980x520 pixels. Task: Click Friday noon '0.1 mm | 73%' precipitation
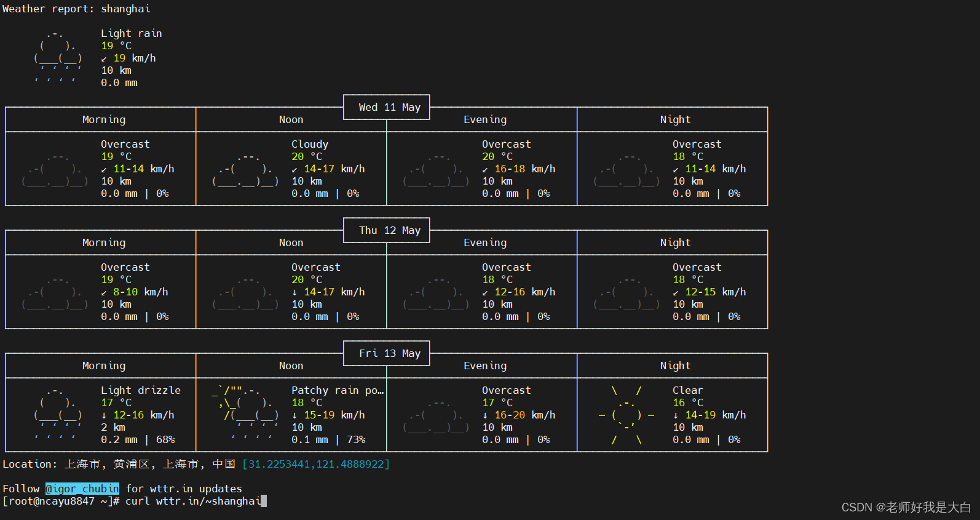[328, 439]
